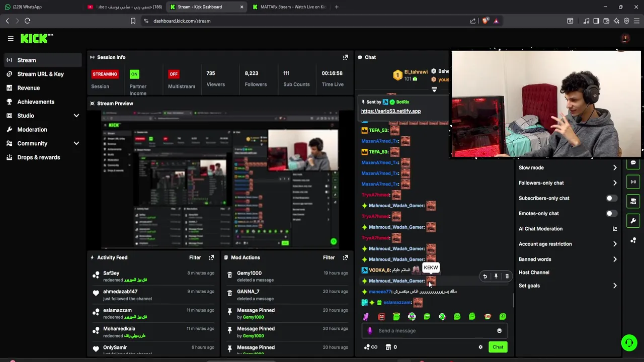Screen dimensions: 644x362
Task: Click the user profile avatar at top right
Action: (625, 38)
